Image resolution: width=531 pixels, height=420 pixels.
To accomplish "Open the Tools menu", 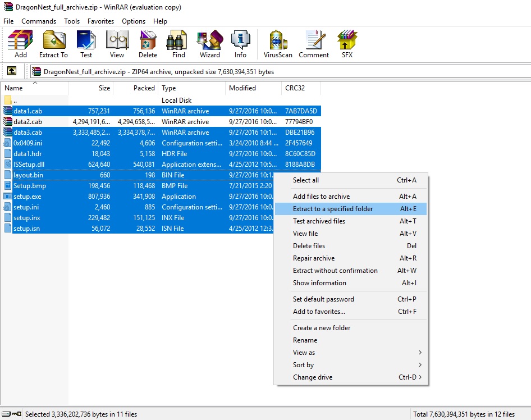I will (72, 21).
